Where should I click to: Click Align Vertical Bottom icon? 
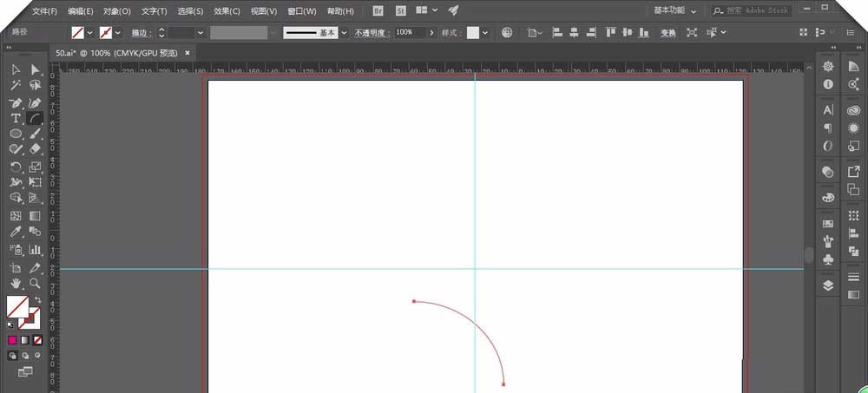pyautogui.click(x=643, y=33)
